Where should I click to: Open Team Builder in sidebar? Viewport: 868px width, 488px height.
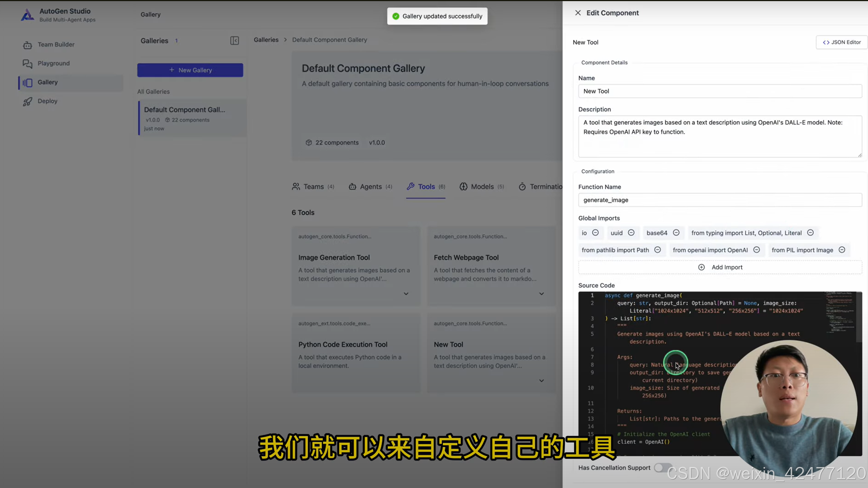56,44
